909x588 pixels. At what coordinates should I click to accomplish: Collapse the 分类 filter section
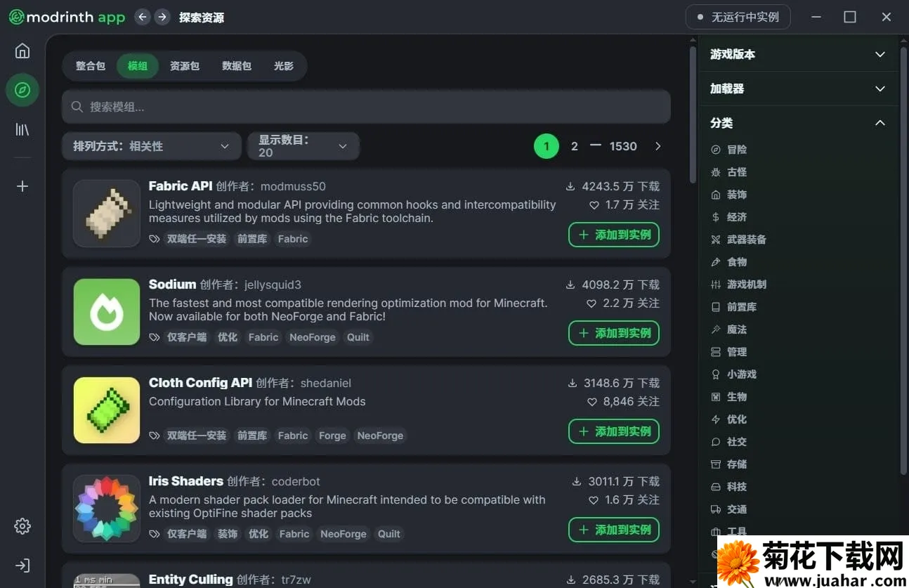[x=798, y=123]
